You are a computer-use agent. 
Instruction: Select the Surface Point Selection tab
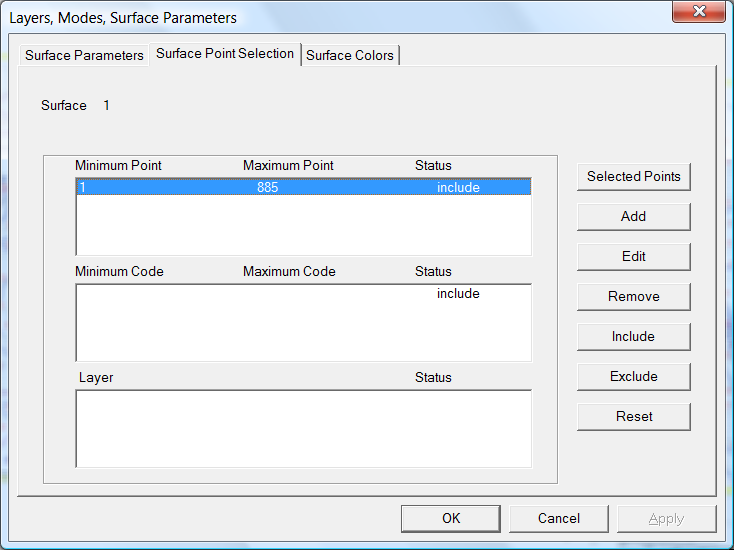pos(225,54)
